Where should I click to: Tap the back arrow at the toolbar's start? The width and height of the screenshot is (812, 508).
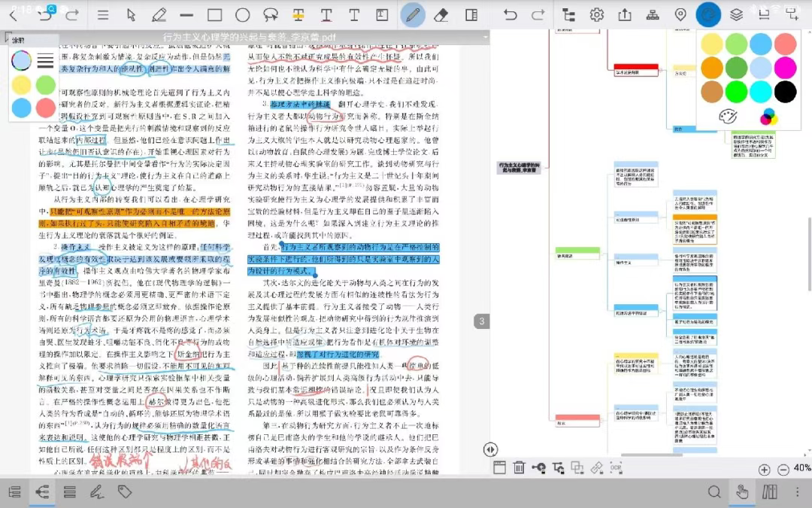(x=14, y=16)
